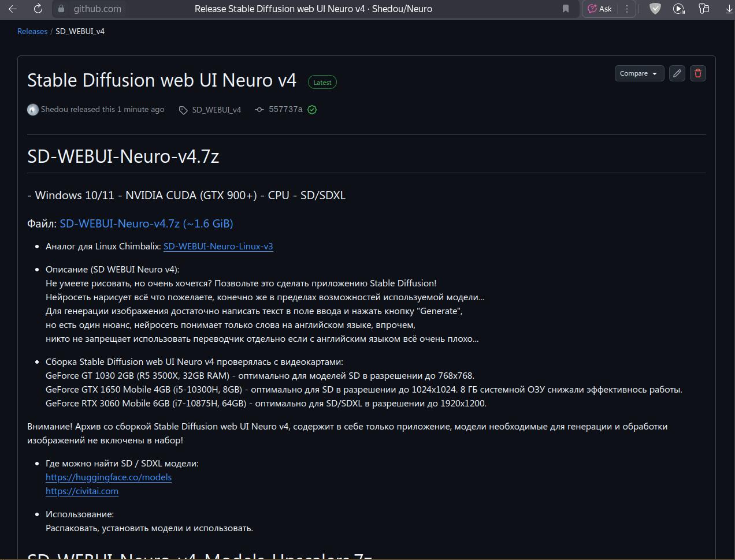
Task: Click the Stable Diffusion web UI Neuro v4 title
Action: point(162,80)
